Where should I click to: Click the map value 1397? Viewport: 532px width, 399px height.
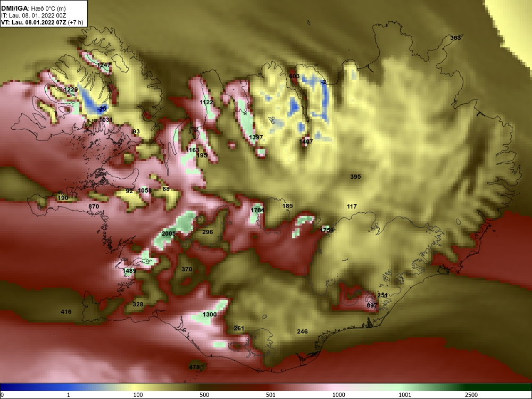tap(256, 137)
